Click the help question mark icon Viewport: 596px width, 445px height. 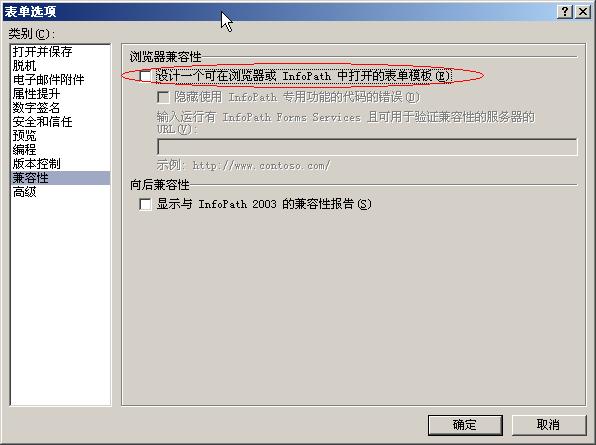pyautogui.click(x=565, y=12)
